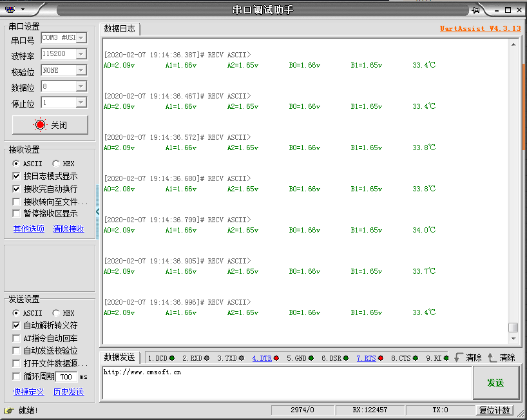Click the log scrollbar up arrow
This screenshot has height=420, width=527.
click(x=513, y=44)
